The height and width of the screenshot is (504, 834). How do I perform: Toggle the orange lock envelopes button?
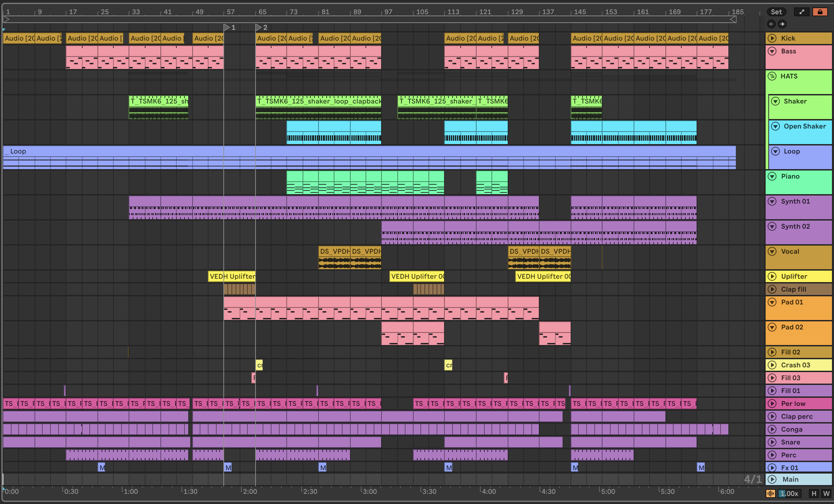[820, 12]
